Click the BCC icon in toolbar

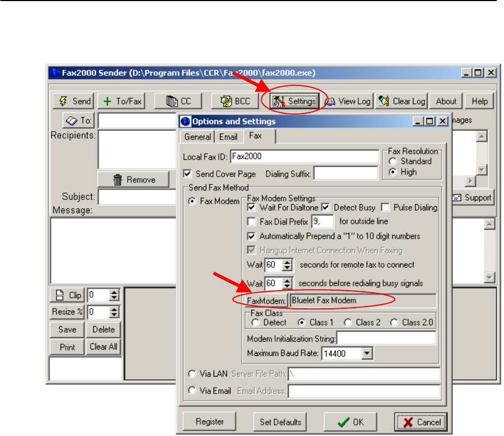tap(226, 101)
